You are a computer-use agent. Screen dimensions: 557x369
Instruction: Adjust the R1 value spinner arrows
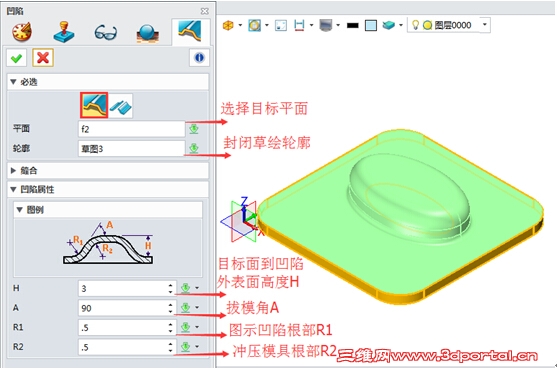pyautogui.click(x=171, y=327)
